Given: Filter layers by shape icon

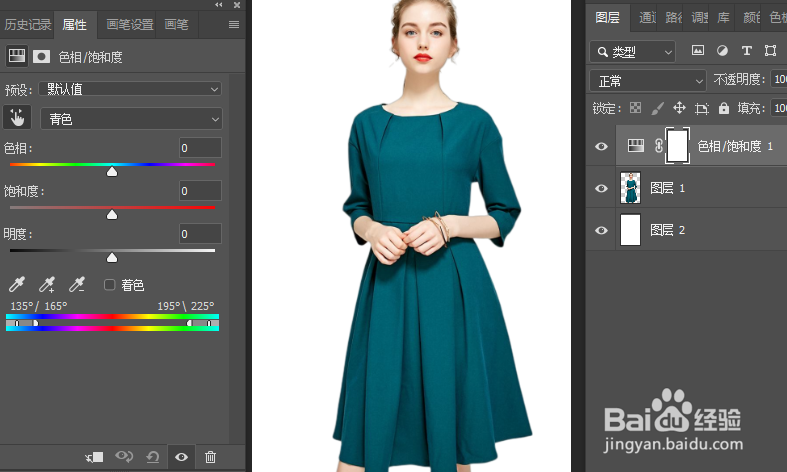Looking at the screenshot, I should (770, 50).
